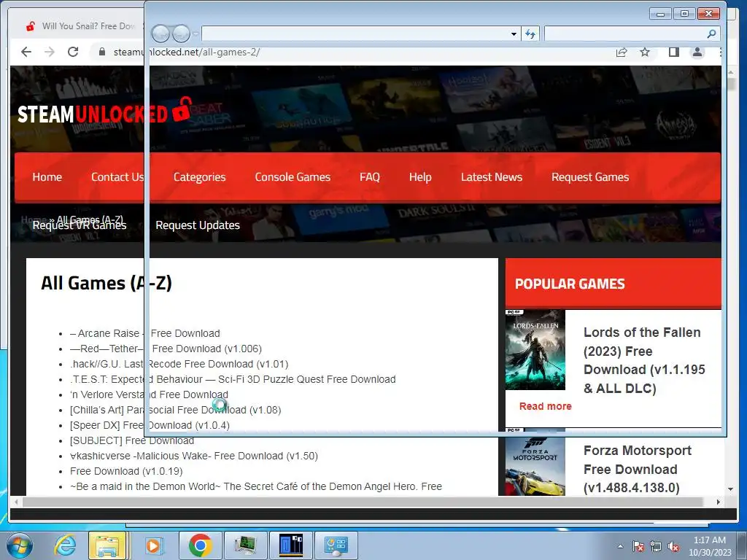Open the Request Updates menu item
Viewport: 747px width, 560px height.
point(198,225)
